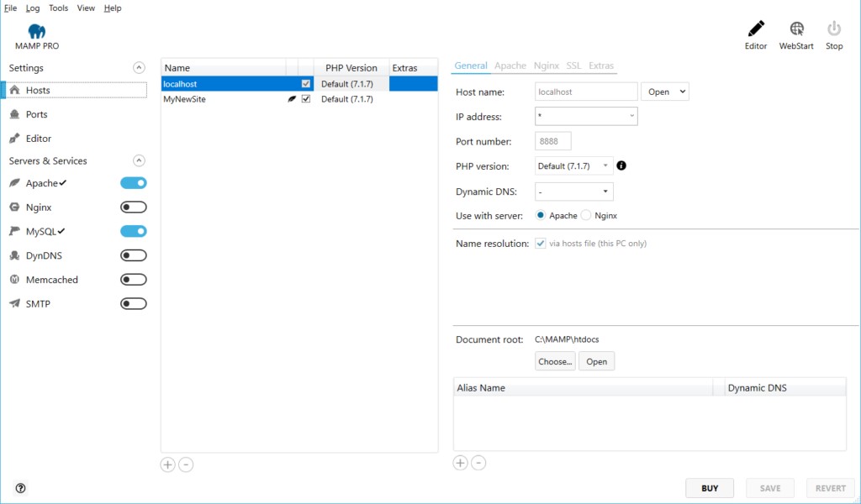Image resolution: width=861 pixels, height=504 pixels.
Task: Open the File menu
Action: (10, 8)
